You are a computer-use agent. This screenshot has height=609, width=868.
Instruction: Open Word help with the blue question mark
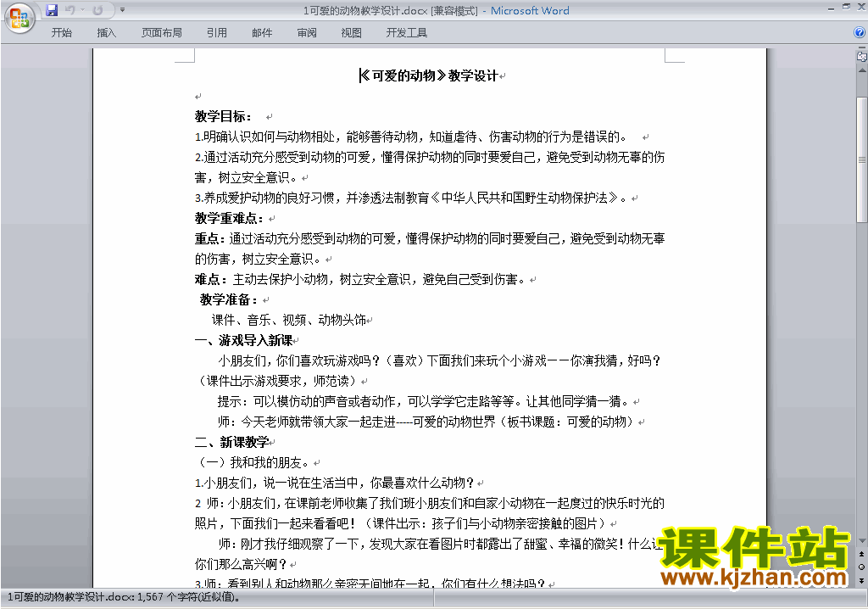point(860,32)
